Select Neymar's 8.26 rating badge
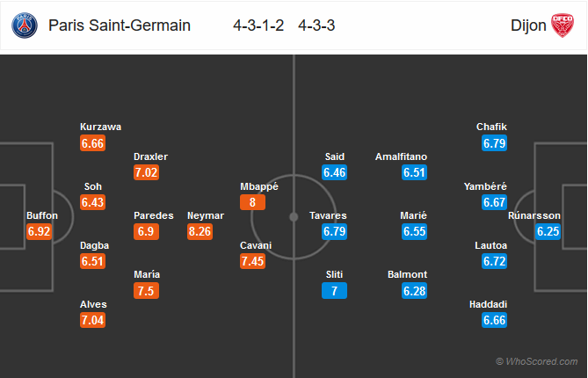The height and width of the screenshot is (378, 588). point(200,231)
